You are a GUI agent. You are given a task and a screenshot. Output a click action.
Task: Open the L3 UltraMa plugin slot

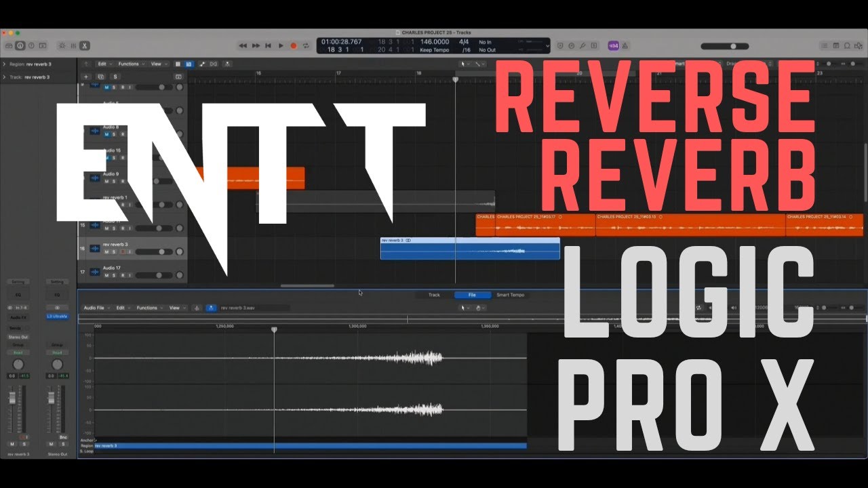[57, 317]
